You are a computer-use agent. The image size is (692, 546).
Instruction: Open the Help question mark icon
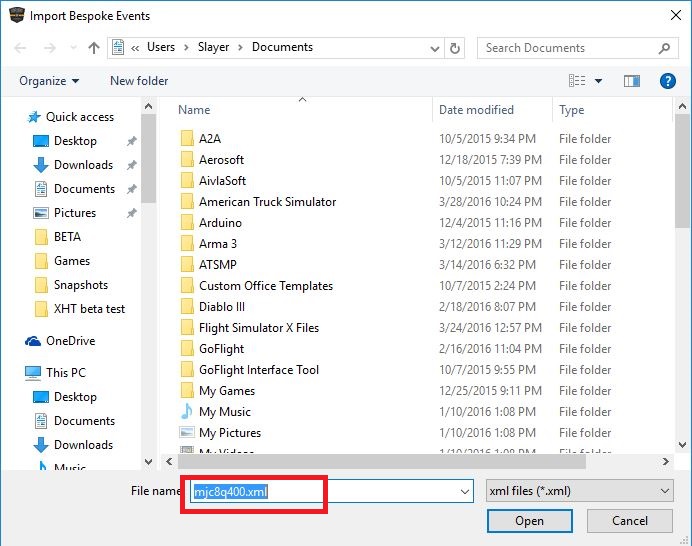[667, 81]
